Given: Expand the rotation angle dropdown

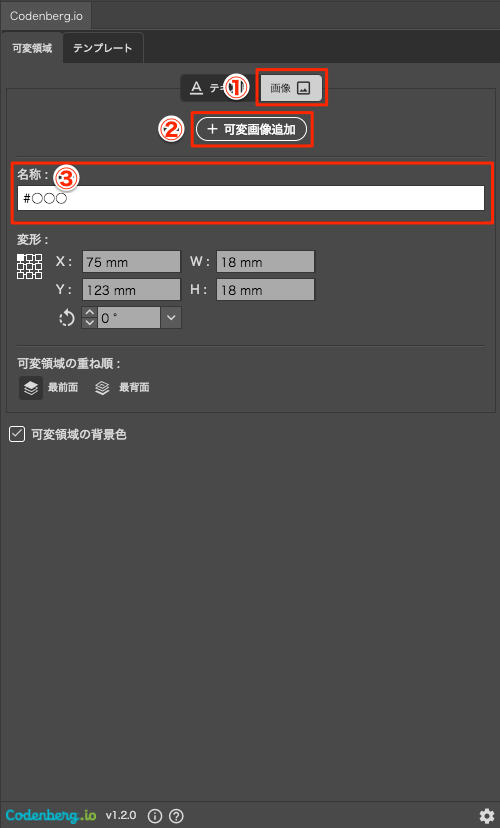Looking at the screenshot, I should (171, 318).
